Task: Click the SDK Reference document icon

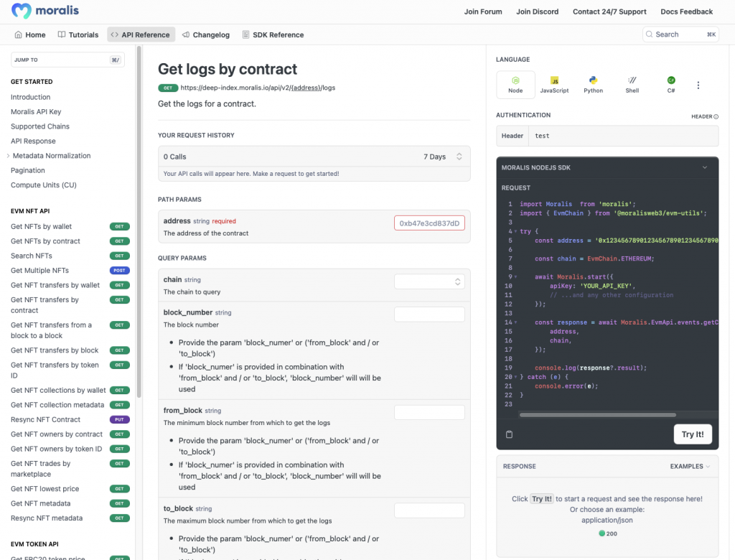Action: (245, 34)
